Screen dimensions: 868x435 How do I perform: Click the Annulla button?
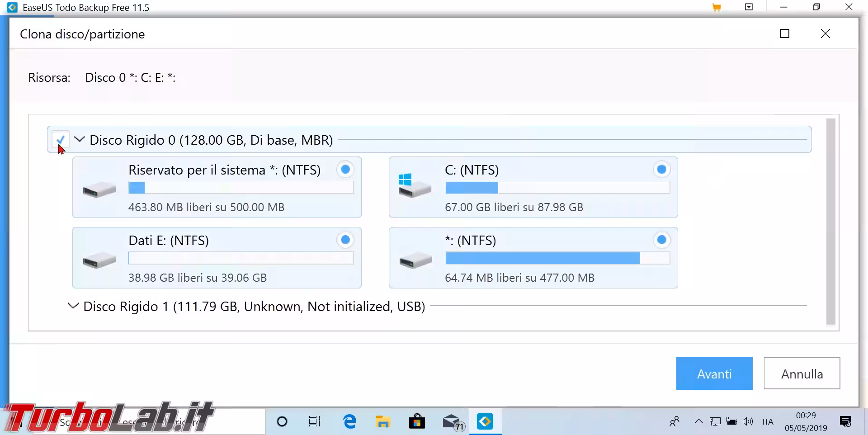click(802, 374)
